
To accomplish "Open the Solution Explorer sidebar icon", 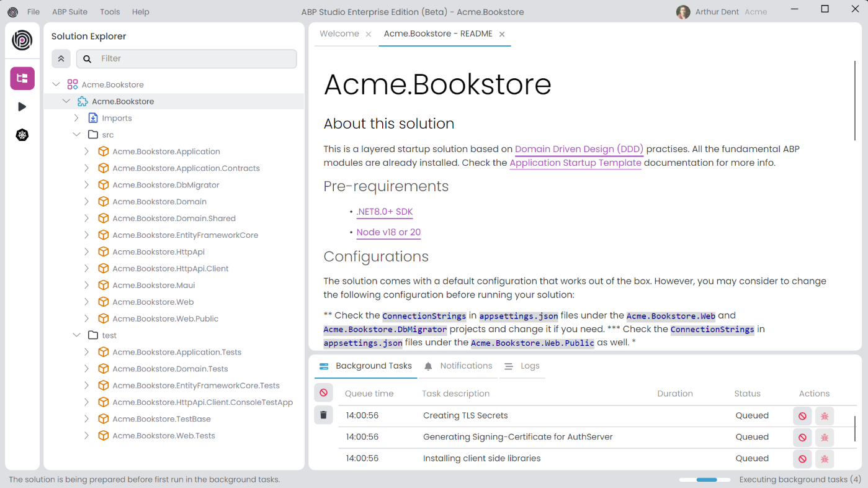I will point(22,78).
